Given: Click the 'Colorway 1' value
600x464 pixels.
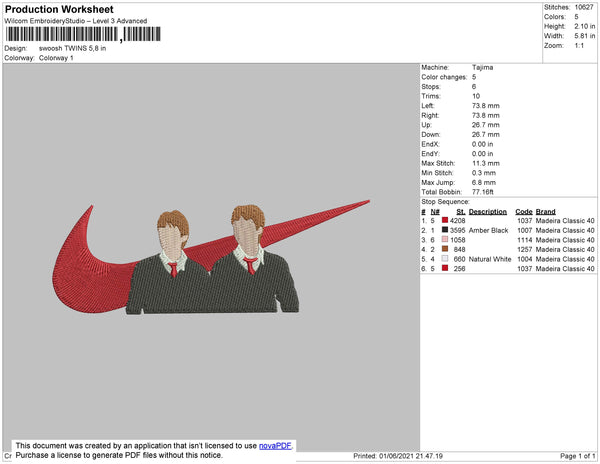Looking at the screenshot, I should [x=56, y=58].
